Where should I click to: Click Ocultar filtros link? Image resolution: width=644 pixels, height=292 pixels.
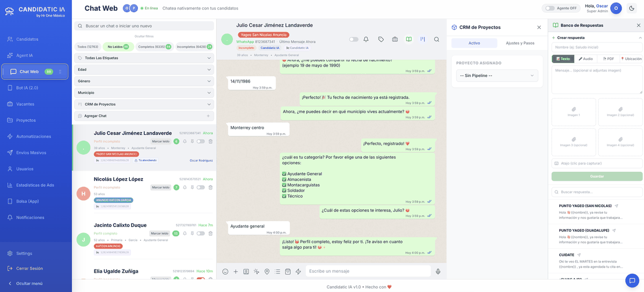pyautogui.click(x=144, y=36)
